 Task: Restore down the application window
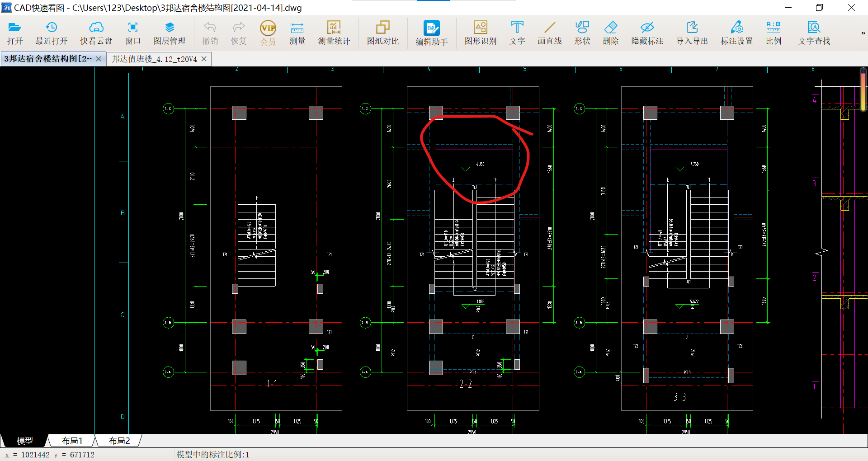[x=819, y=8]
